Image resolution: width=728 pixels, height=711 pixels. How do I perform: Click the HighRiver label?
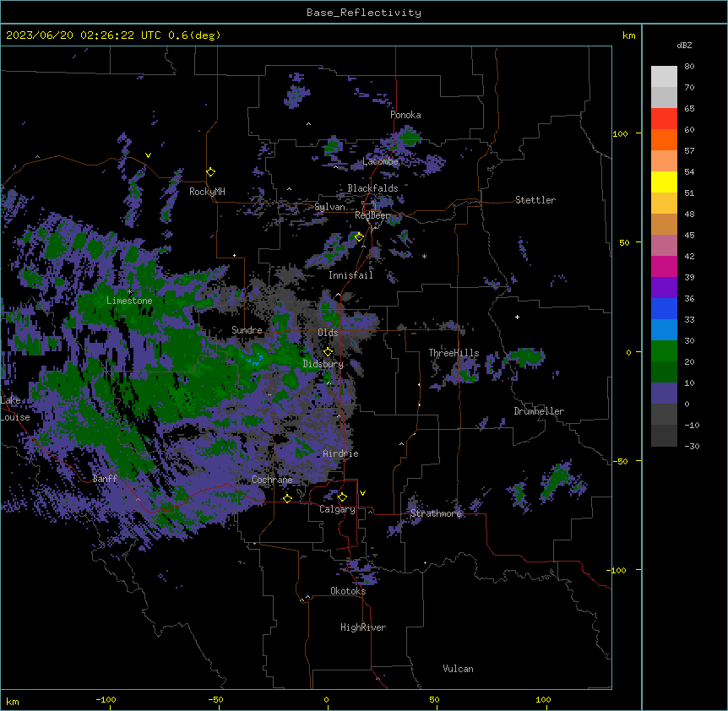point(363,627)
